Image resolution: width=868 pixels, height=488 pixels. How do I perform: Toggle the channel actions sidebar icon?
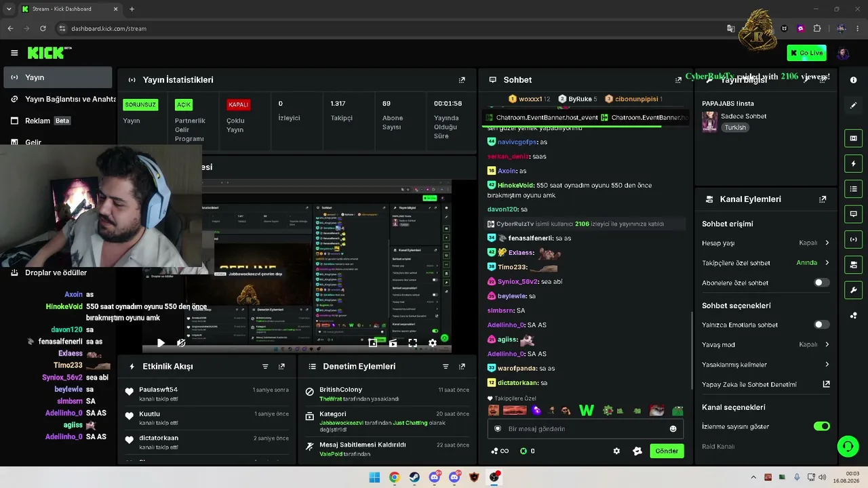click(x=853, y=264)
